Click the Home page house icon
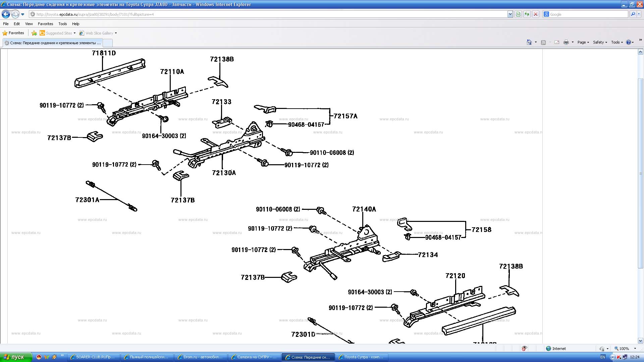Viewport: 644px width, 362px height. (529, 42)
